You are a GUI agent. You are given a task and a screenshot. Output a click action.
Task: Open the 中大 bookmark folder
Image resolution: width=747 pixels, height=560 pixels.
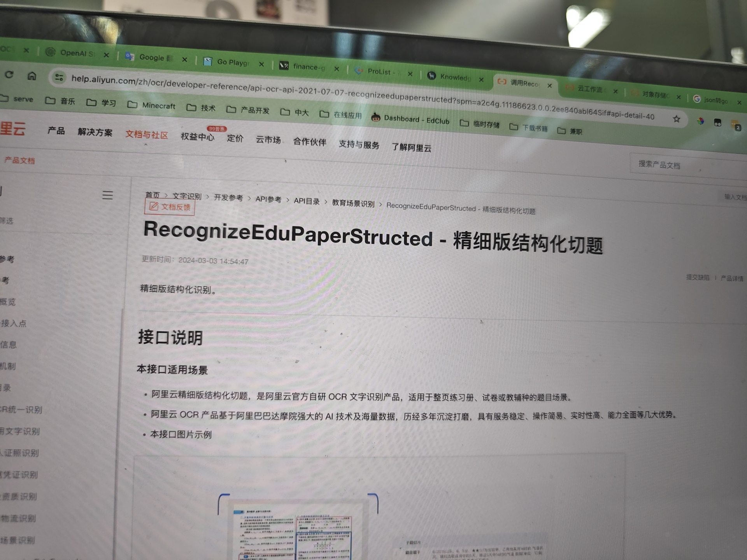(x=295, y=112)
